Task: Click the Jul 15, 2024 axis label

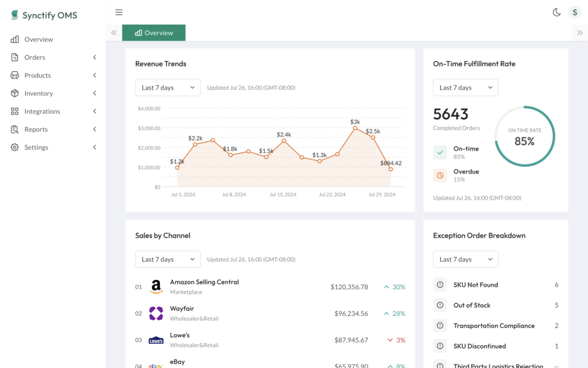Action: click(283, 194)
